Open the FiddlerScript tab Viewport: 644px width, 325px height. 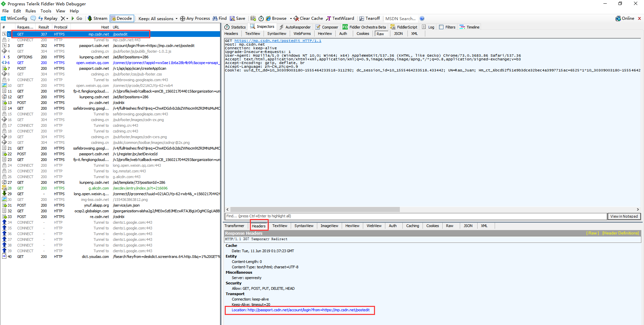pos(404,27)
